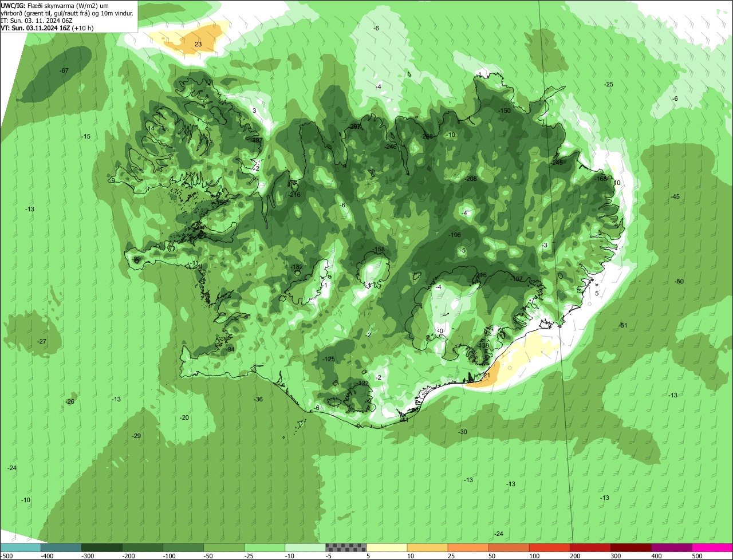Select the '-36' value off the south coast
The height and width of the screenshot is (560, 733).
(x=258, y=399)
